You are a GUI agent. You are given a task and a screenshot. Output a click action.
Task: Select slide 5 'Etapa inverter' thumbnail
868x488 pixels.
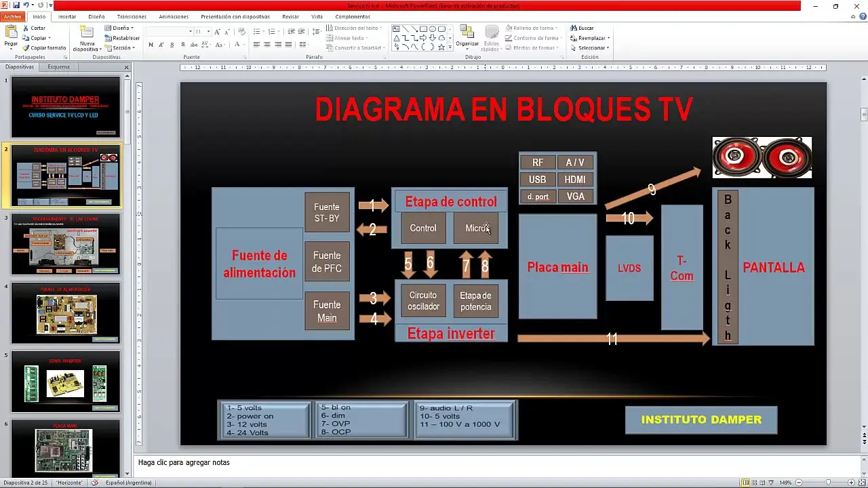click(x=65, y=382)
